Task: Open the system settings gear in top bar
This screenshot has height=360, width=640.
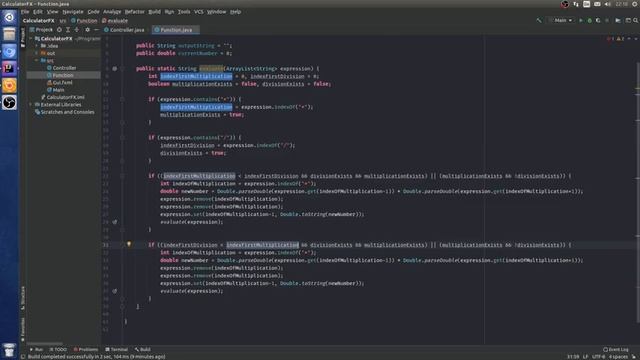Action: point(635,4)
